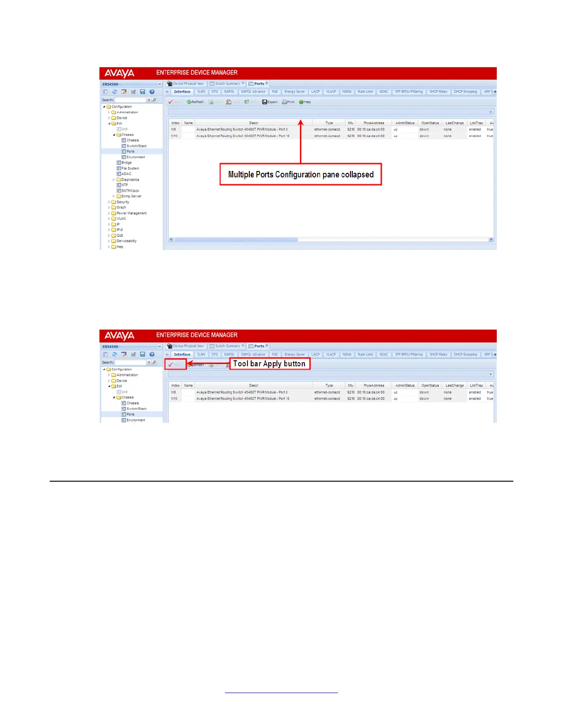Select the NTP tree item
Viewport: 563px width, 728px height.
pyautogui.click(x=122, y=185)
